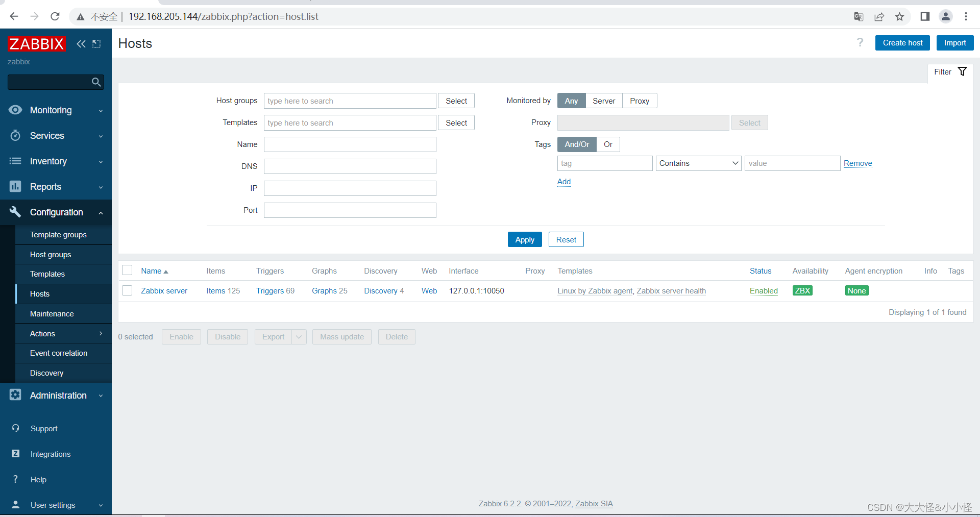The height and width of the screenshot is (517, 980).
Task: Open browser profile avatar
Action: 946,16
